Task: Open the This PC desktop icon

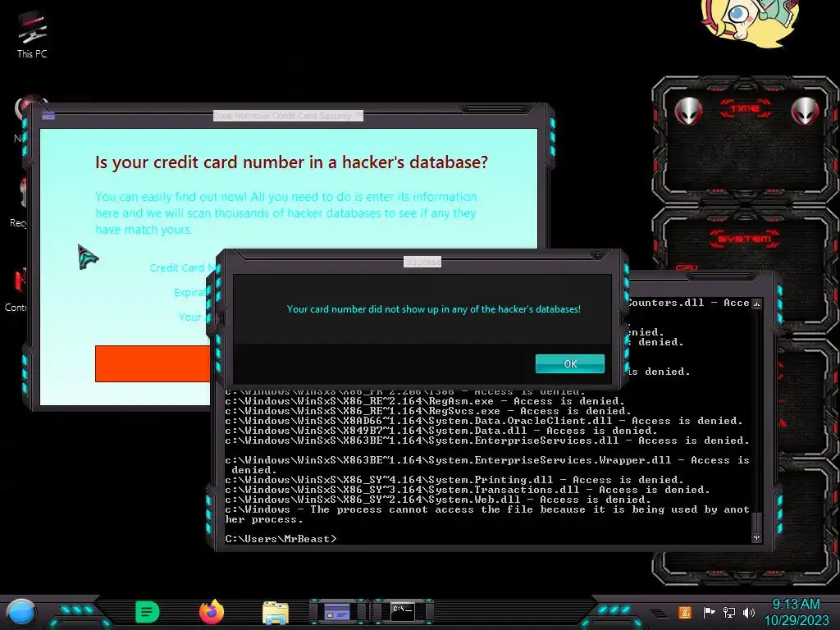Action: (x=32, y=34)
